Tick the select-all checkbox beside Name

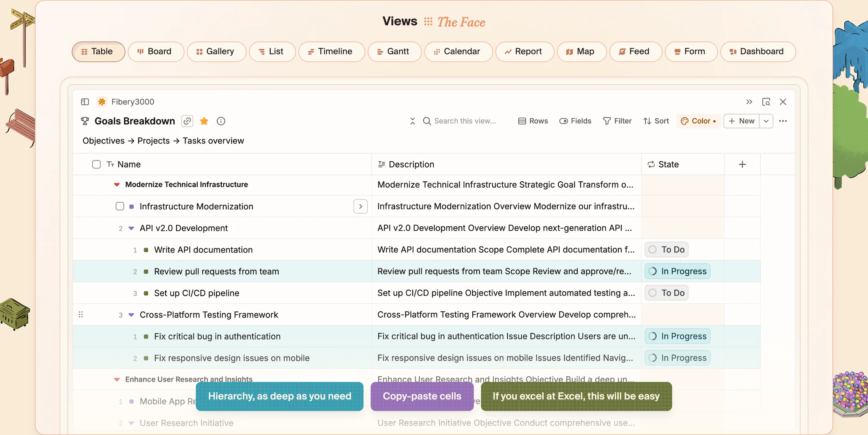[x=96, y=164]
